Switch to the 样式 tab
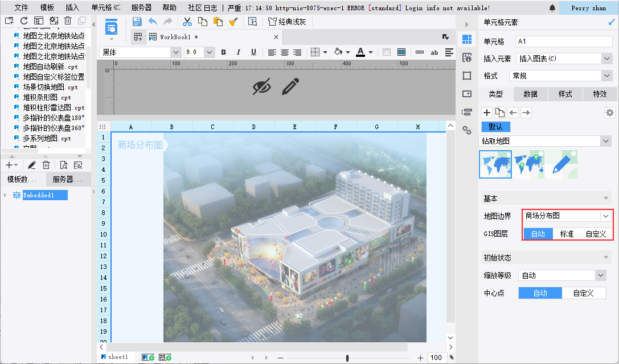Screen dimensions: 619x364 [x=565, y=94]
